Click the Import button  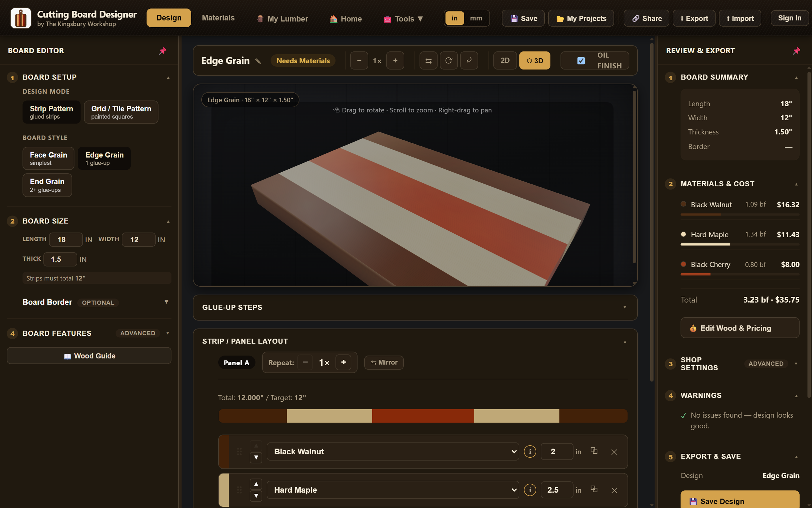[740, 18]
